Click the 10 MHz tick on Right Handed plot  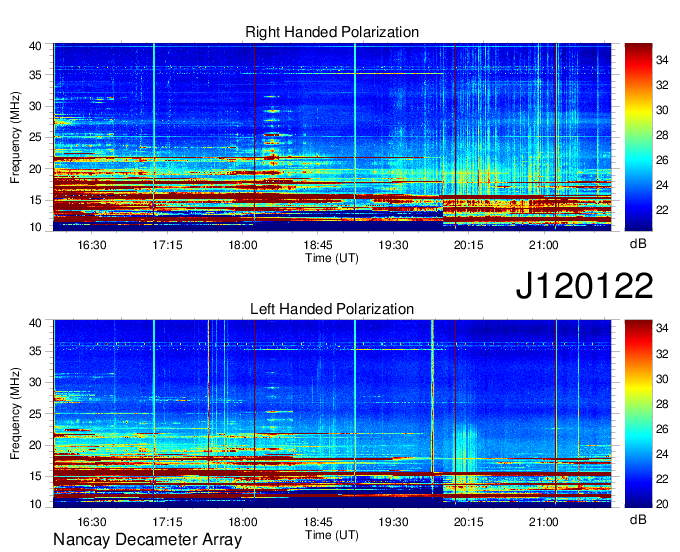35,227
